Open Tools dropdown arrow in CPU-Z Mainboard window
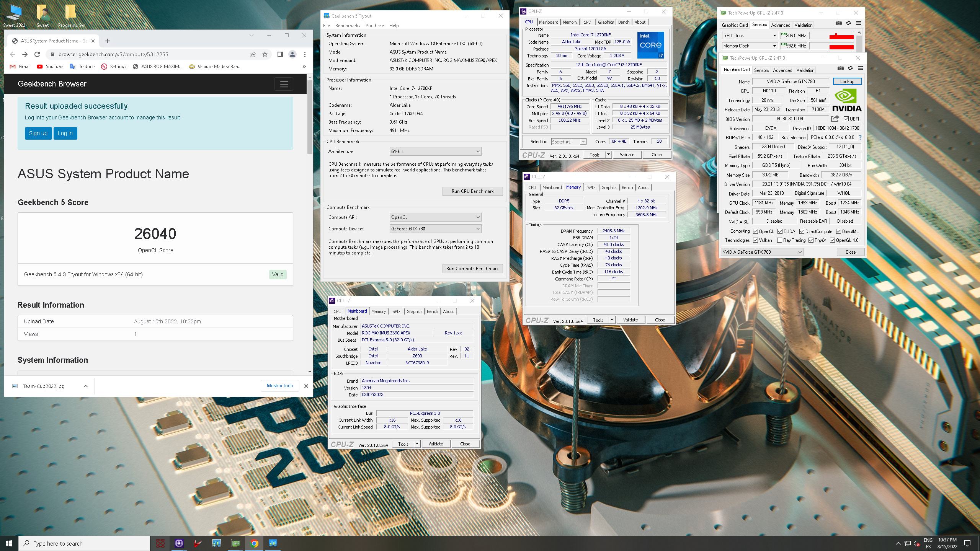This screenshot has width=980, height=551. [417, 444]
